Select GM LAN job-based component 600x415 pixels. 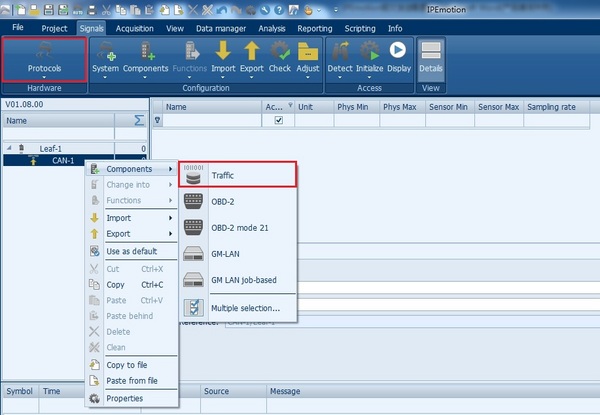pos(238,280)
